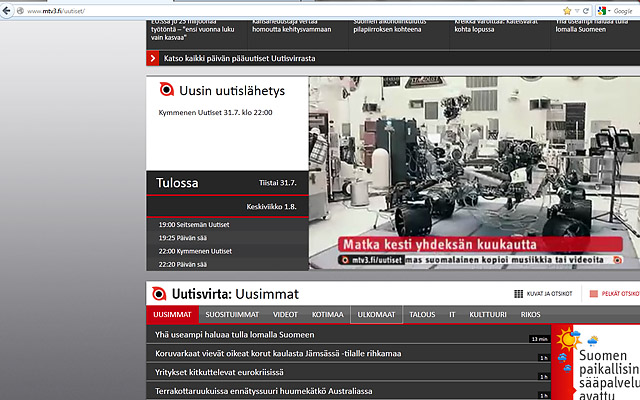Open the SUOSITUIMMAT tab
640x400 pixels.
[x=232, y=315]
